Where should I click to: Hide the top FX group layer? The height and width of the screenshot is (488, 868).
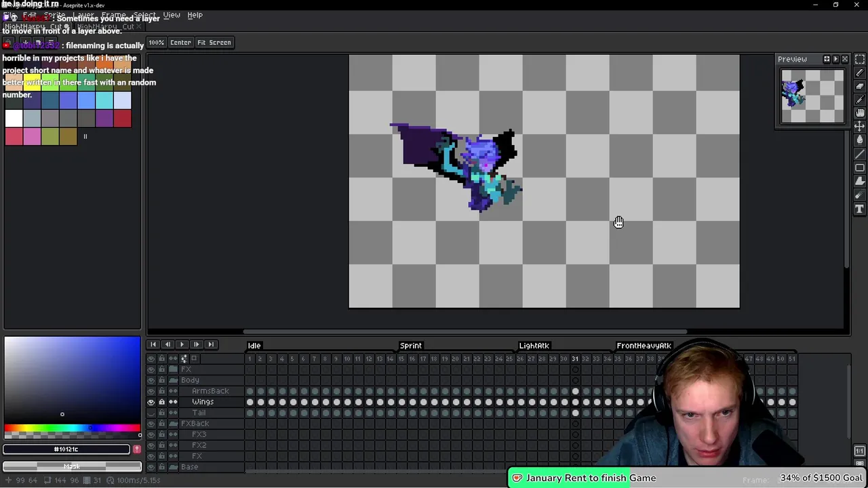[x=151, y=369]
